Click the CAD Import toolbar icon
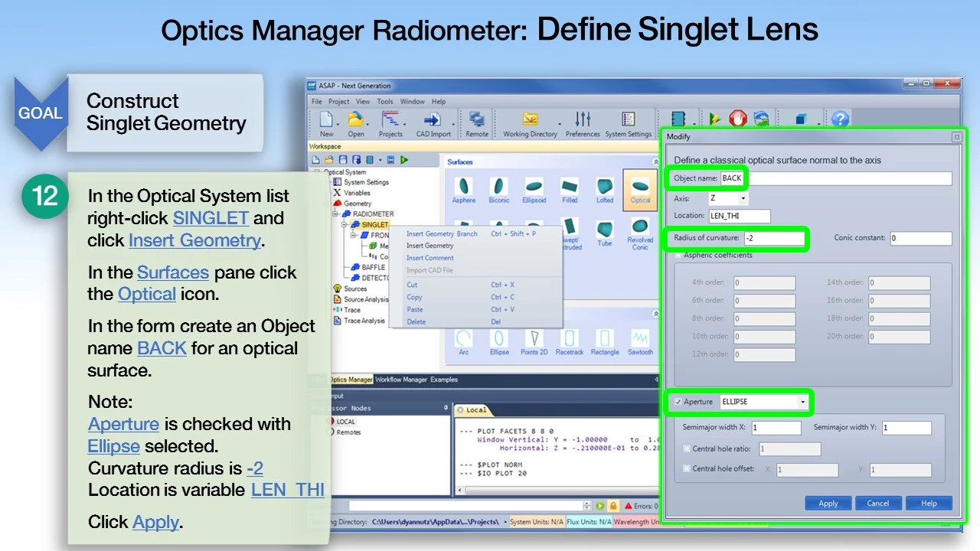980x551 pixels. pos(433,123)
